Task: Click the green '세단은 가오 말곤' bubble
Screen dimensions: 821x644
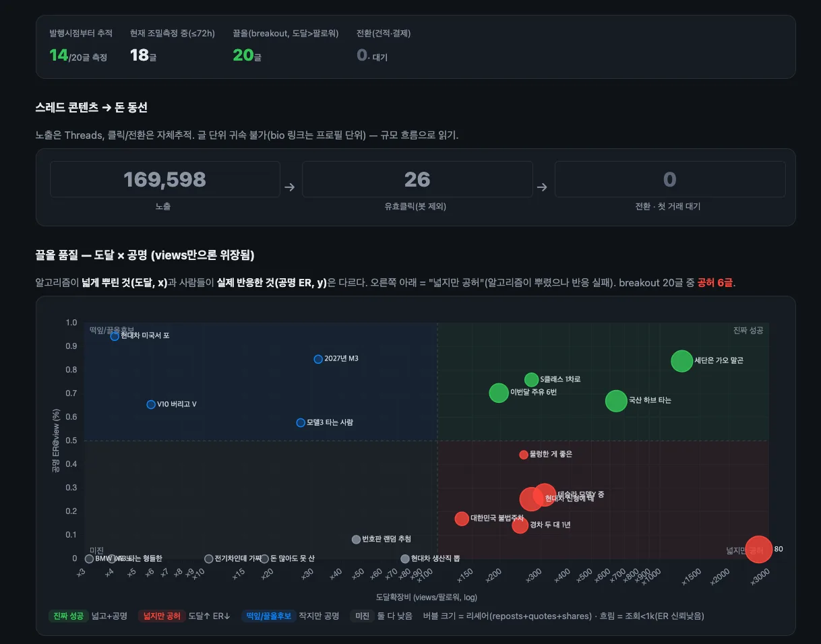Action: point(681,360)
